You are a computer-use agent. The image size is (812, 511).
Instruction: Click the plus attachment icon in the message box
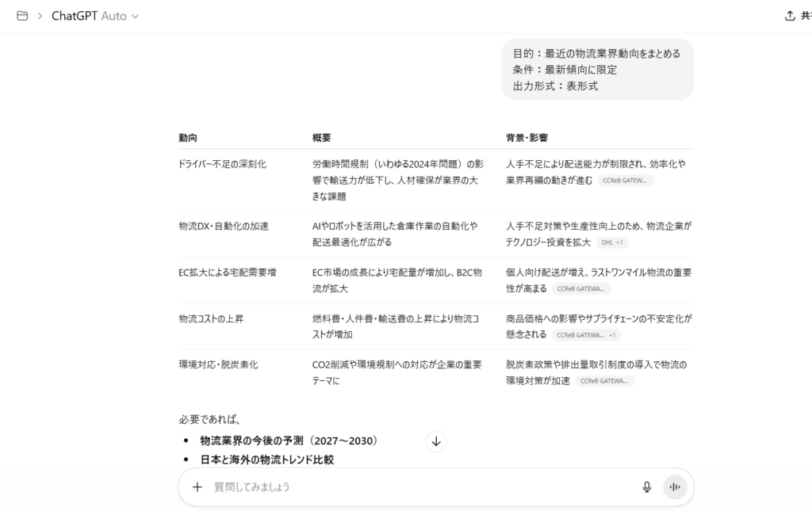pos(197,487)
